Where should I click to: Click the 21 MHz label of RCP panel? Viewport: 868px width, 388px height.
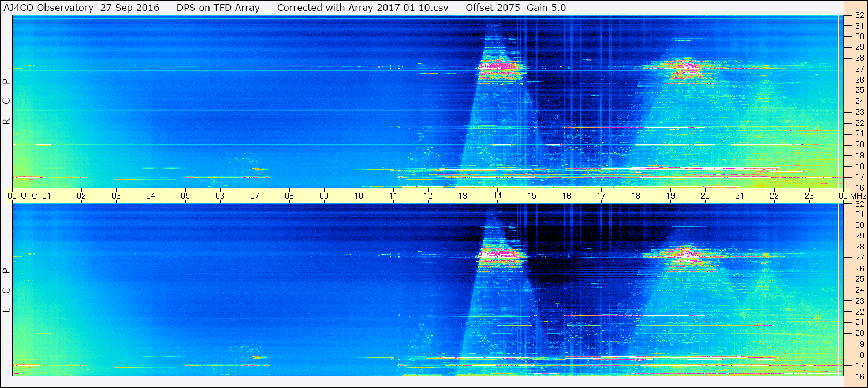859,133
